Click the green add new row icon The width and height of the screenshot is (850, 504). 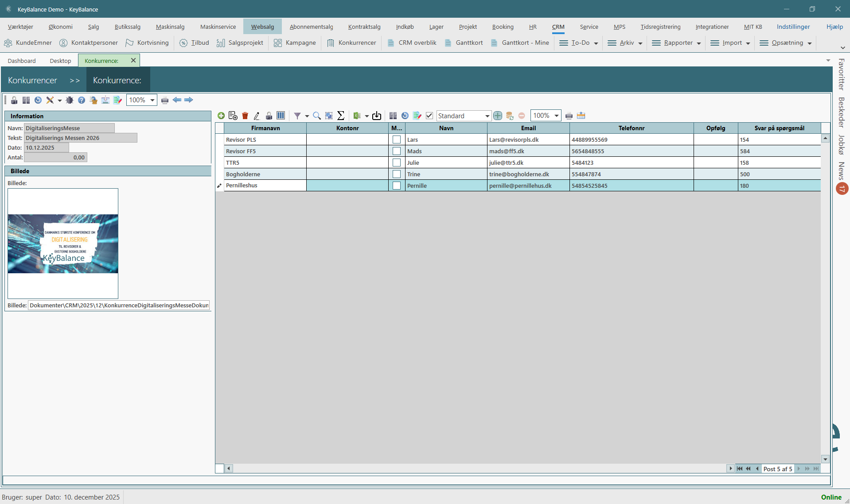(x=221, y=116)
